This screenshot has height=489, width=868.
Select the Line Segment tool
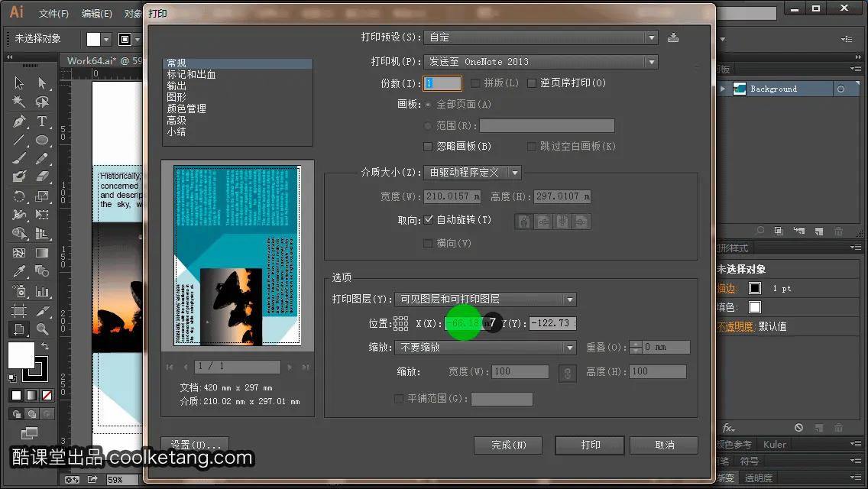(19, 140)
